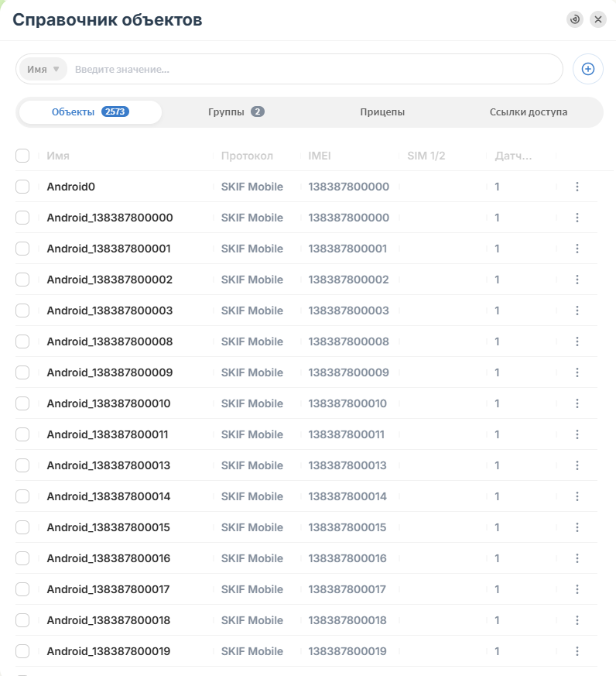Show row actions for Android_138387800016
This screenshot has height=676, width=616.
[577, 558]
